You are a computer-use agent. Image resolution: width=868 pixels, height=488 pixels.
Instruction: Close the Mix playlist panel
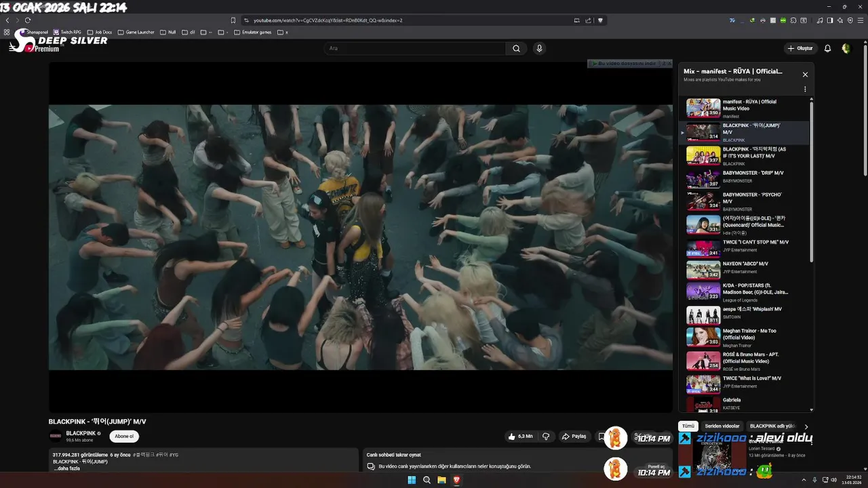point(805,75)
